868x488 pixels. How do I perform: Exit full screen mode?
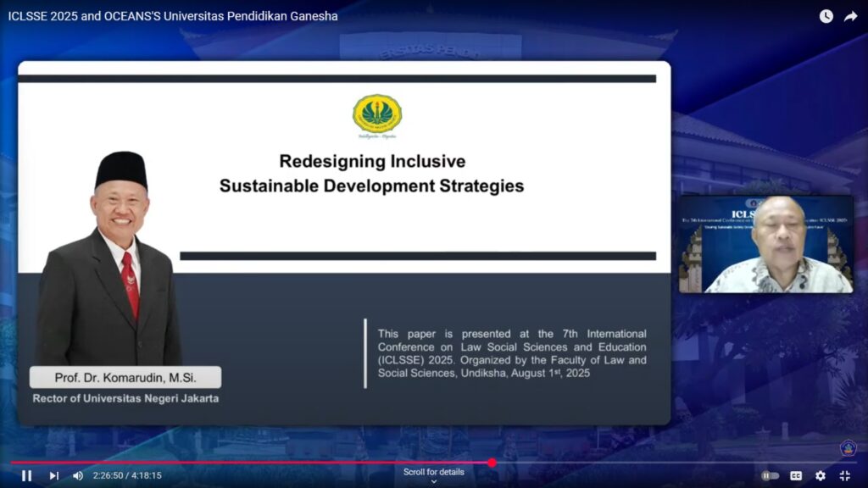click(845, 476)
